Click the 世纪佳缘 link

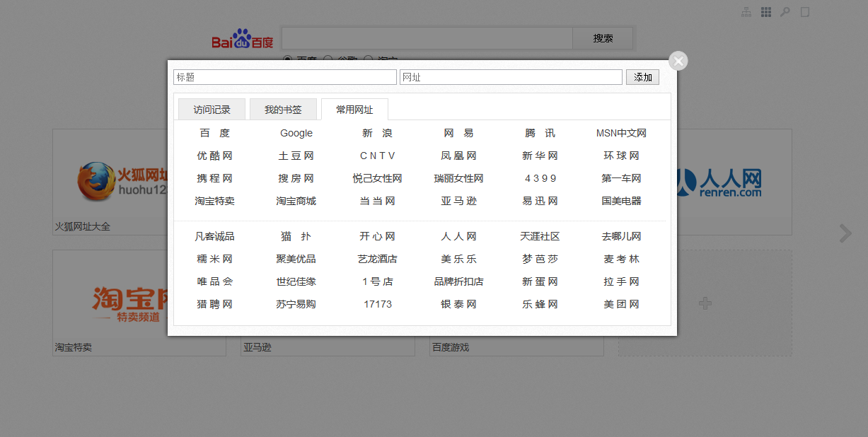(296, 281)
